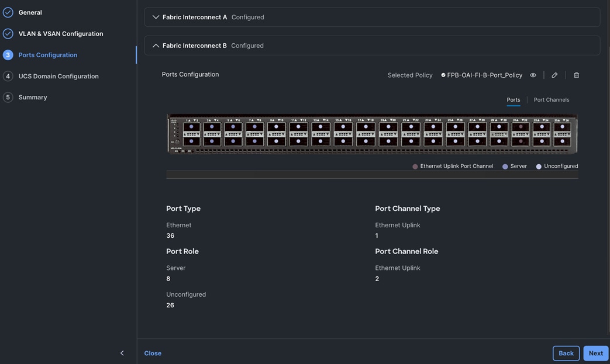Click the Server legend color dot
This screenshot has width=610, height=364.
(505, 167)
